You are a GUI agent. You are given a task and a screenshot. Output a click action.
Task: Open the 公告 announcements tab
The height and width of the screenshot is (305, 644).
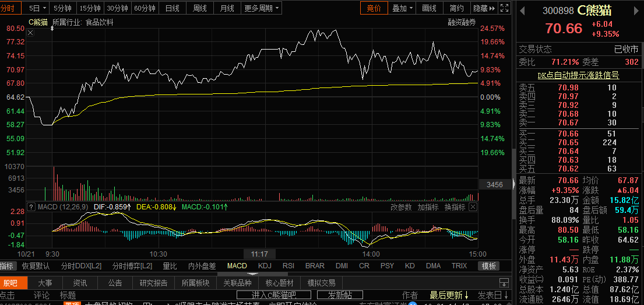[x=115, y=283]
